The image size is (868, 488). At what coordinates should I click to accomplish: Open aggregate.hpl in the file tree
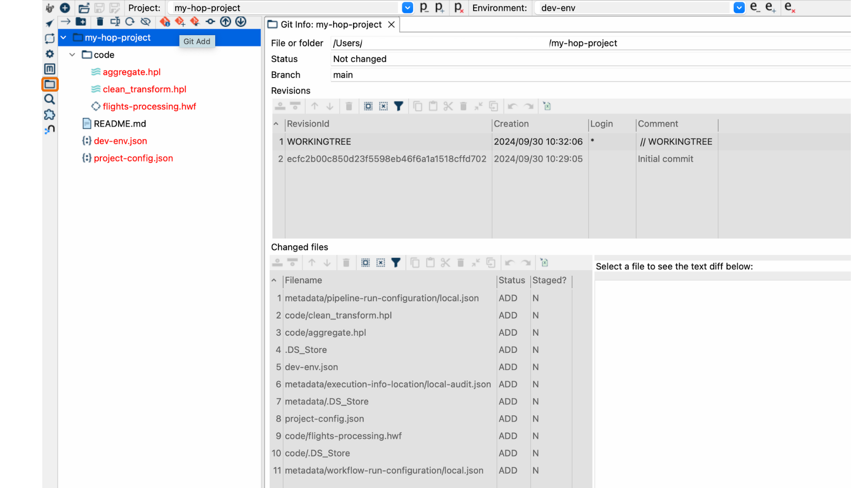(131, 72)
